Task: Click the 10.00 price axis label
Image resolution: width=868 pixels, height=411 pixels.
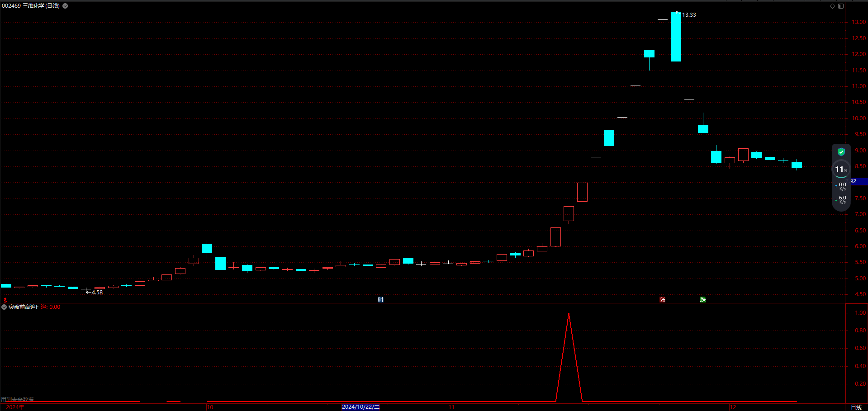Action: 859,118
